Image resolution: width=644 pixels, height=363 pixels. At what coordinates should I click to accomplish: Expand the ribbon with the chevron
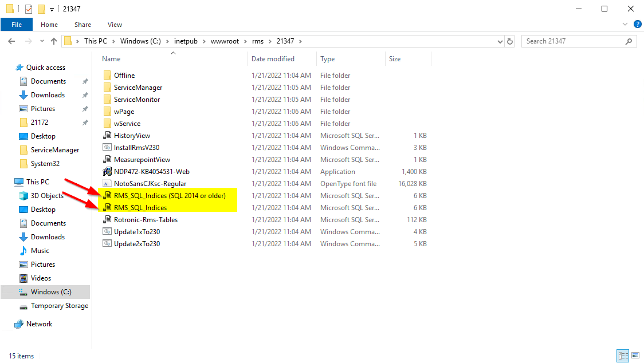pos(625,24)
